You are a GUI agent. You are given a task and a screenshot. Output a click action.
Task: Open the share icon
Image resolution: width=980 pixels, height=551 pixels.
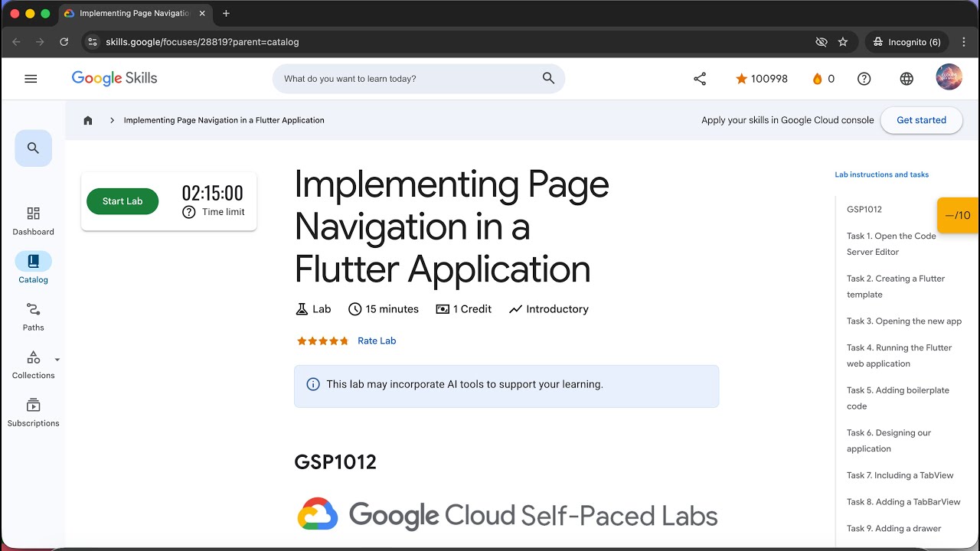tap(700, 78)
